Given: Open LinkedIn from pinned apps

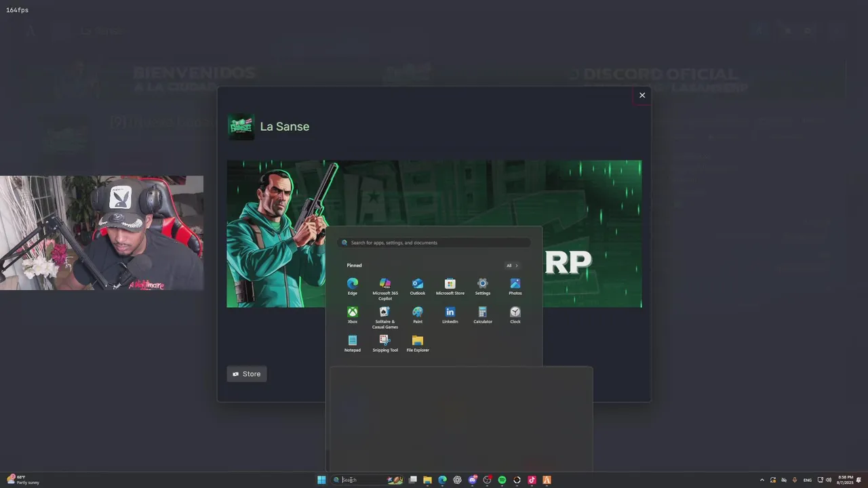Looking at the screenshot, I should pyautogui.click(x=450, y=315).
